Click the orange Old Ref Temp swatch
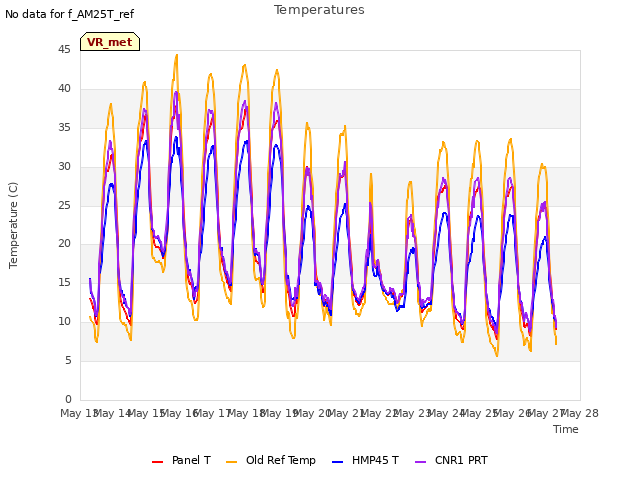Image resolution: width=640 pixels, height=480 pixels. pos(231,462)
